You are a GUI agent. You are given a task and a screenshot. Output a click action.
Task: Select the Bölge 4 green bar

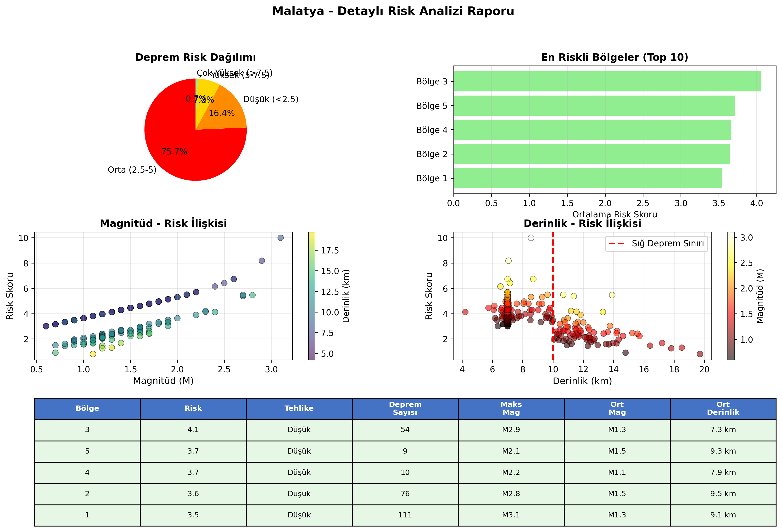point(592,130)
